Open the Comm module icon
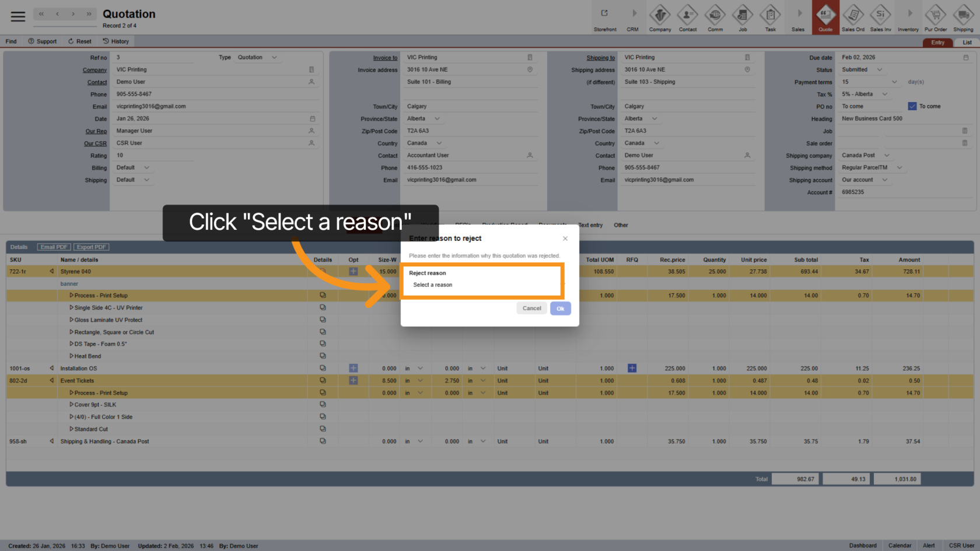Viewport: 980px width, 551px height. click(715, 16)
